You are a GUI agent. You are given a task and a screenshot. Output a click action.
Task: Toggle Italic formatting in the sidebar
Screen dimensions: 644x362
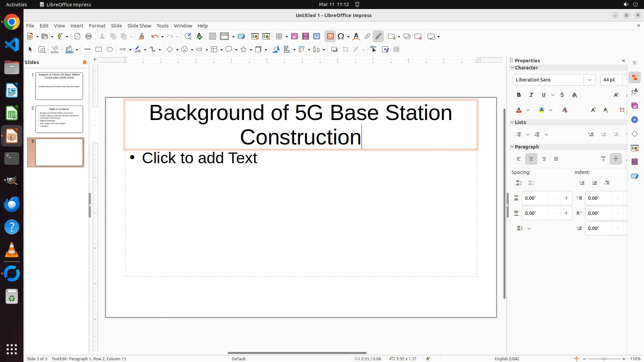[531, 95]
